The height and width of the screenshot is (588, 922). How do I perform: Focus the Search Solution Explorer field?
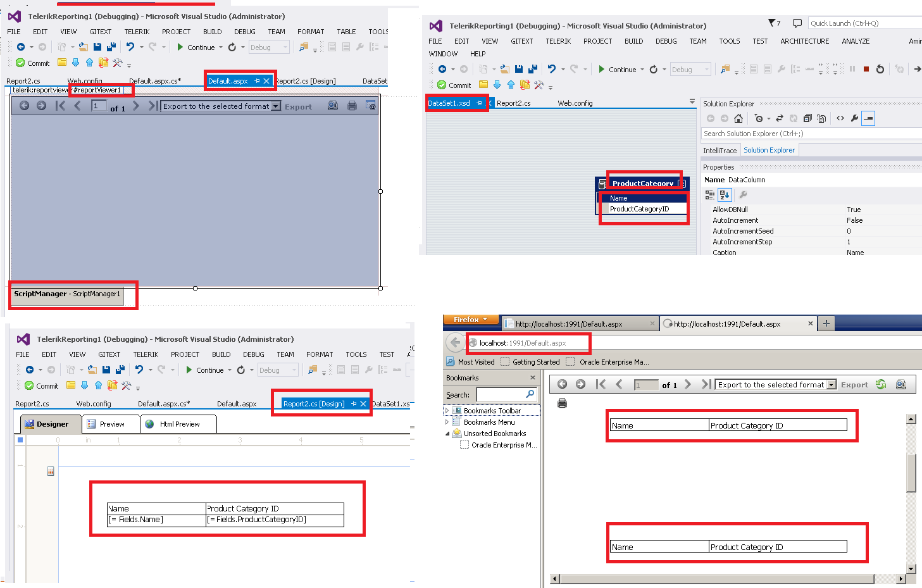coord(812,134)
